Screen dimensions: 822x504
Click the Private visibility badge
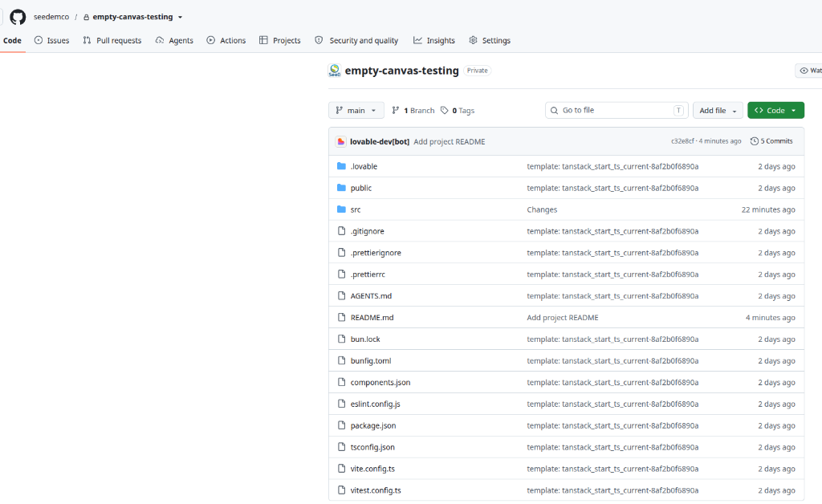tap(477, 70)
